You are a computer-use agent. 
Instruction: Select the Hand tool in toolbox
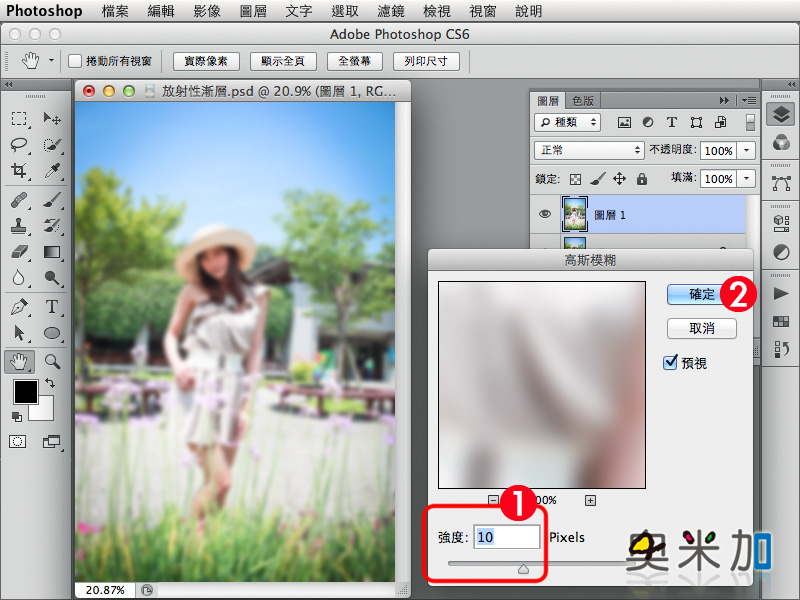tap(19, 362)
